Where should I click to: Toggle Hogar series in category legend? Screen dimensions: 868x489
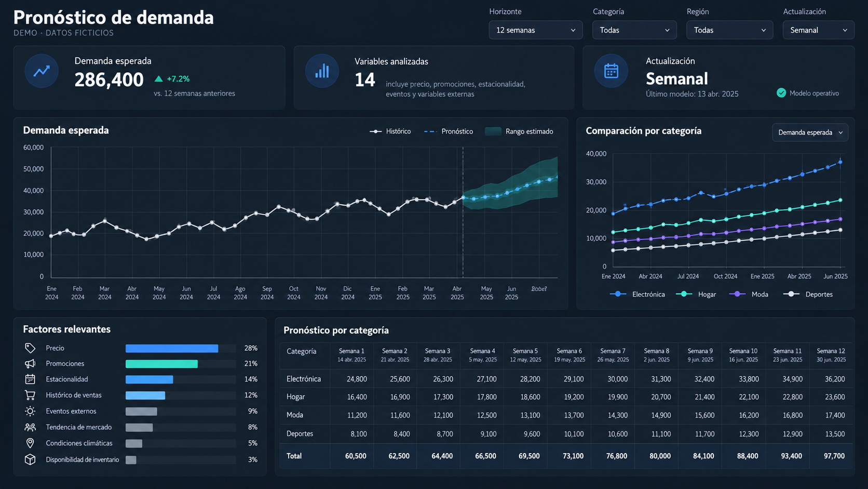click(x=696, y=294)
